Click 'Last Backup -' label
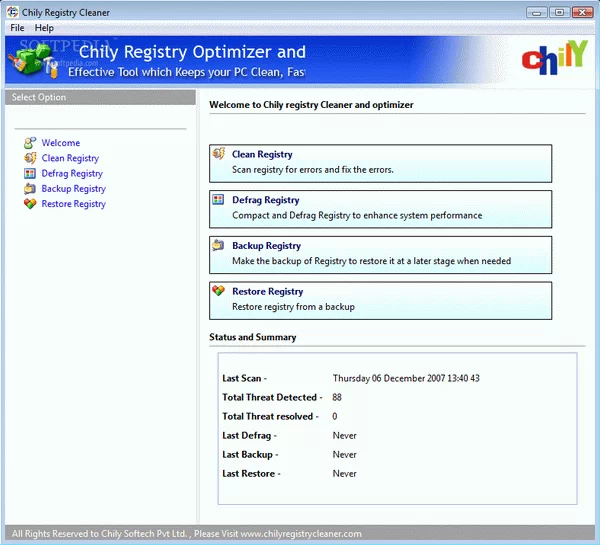This screenshot has height=545, width=600. click(x=250, y=455)
